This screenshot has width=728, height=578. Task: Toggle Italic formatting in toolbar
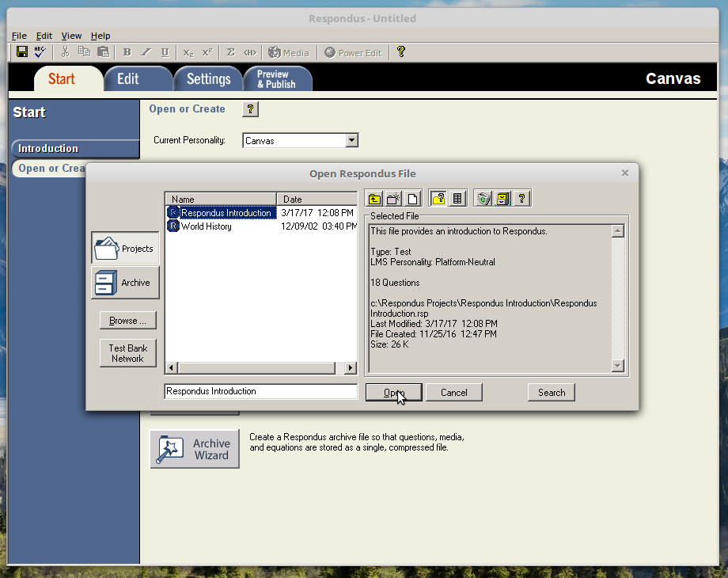click(x=146, y=52)
